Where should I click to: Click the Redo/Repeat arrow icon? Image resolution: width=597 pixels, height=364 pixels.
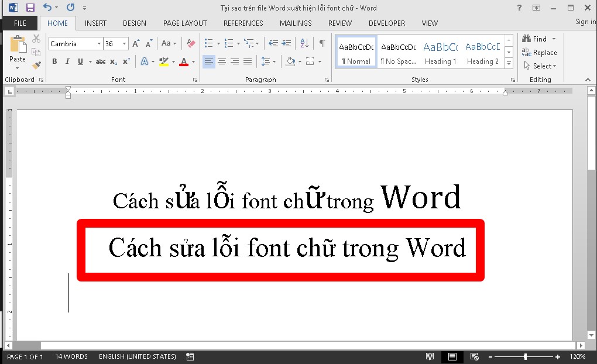tap(70, 7)
